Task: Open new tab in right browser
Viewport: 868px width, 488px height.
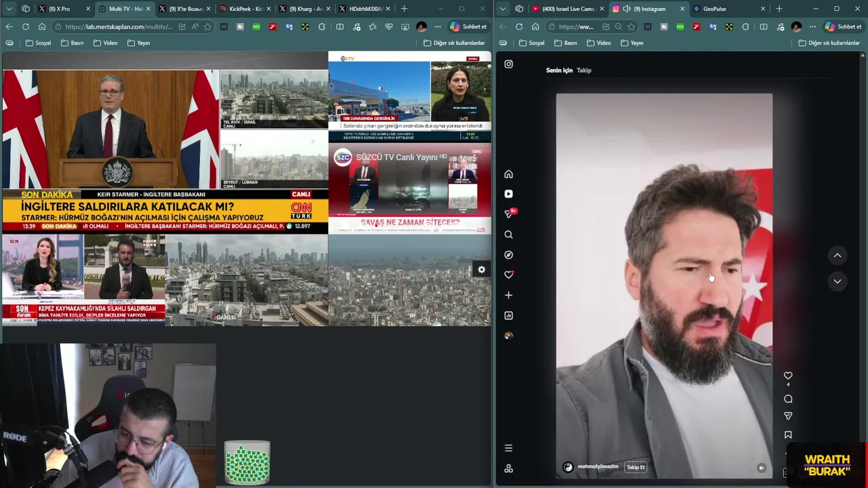Action: (x=779, y=9)
